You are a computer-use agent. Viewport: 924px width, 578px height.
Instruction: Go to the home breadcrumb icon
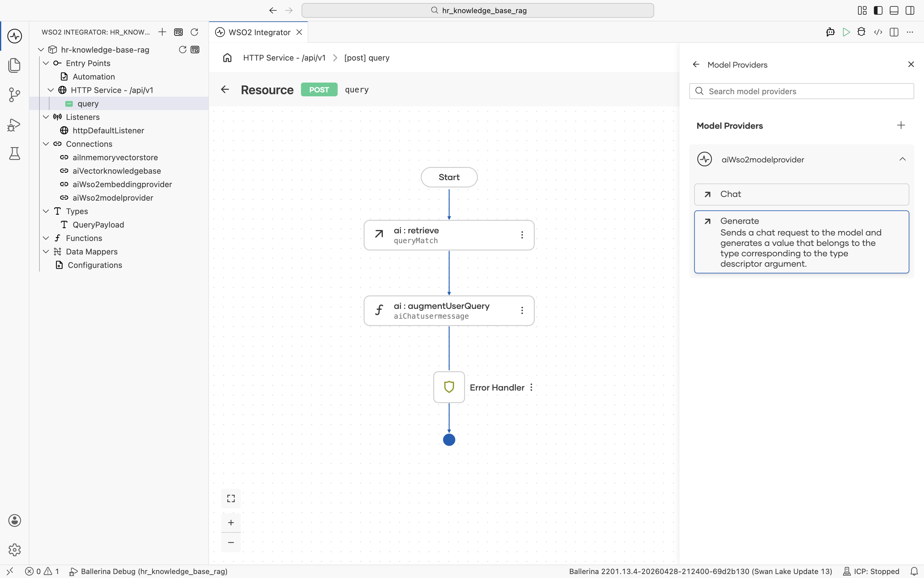228,58
